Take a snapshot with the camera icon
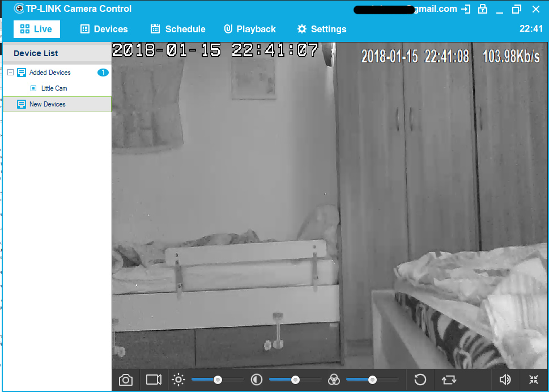549x392 pixels. point(126,380)
